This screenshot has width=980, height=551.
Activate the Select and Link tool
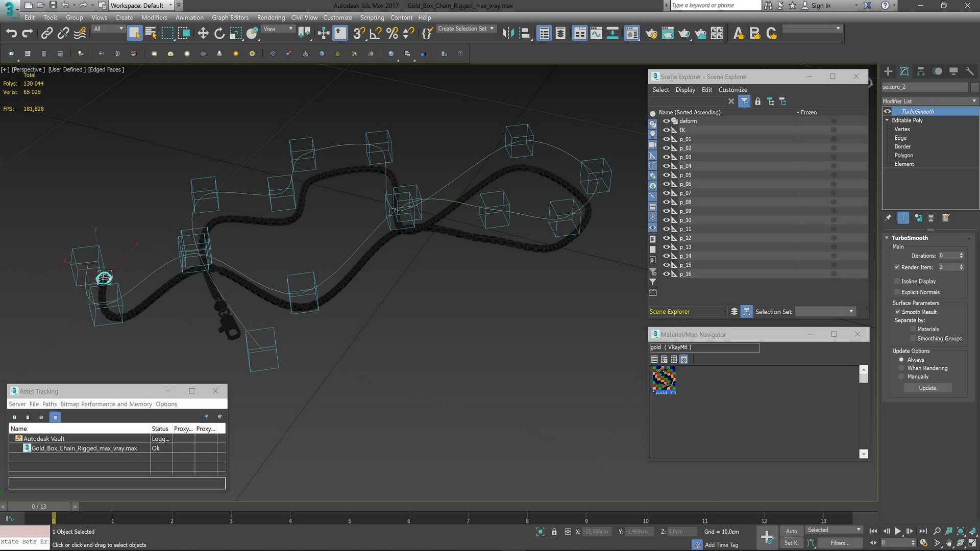coord(46,34)
